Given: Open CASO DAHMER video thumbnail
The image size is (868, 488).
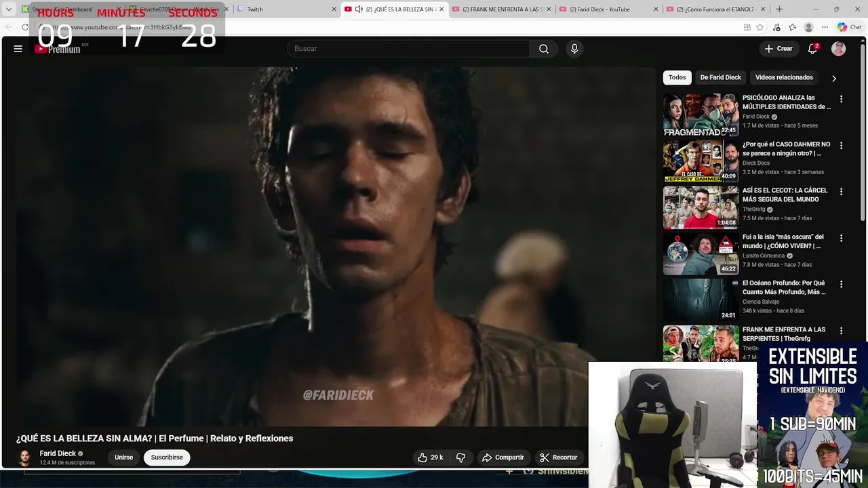Looking at the screenshot, I should pyautogui.click(x=701, y=161).
